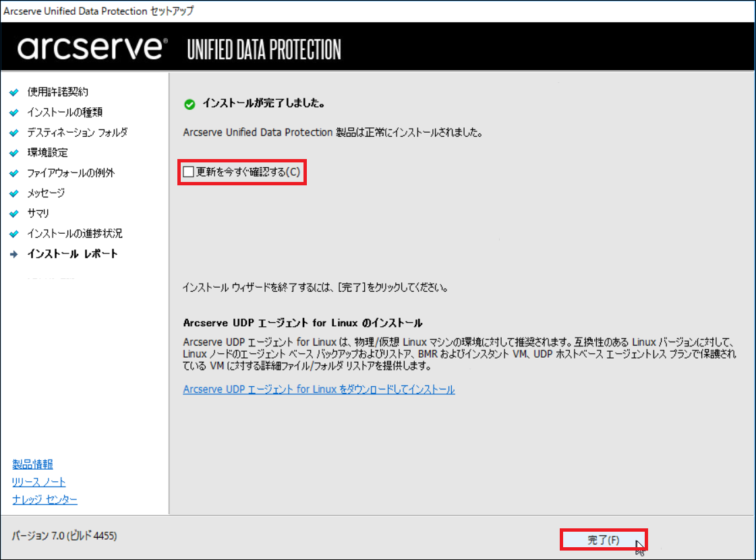Viewport: 756px width, 560px height.
Task: Select the インストールの進捗状況 step
Action: (75, 233)
